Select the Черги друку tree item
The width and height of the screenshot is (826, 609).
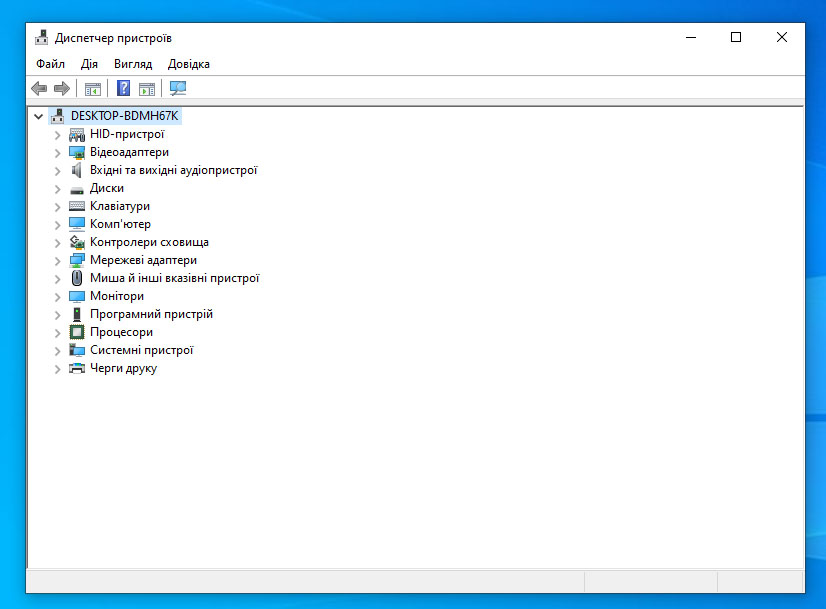point(124,368)
